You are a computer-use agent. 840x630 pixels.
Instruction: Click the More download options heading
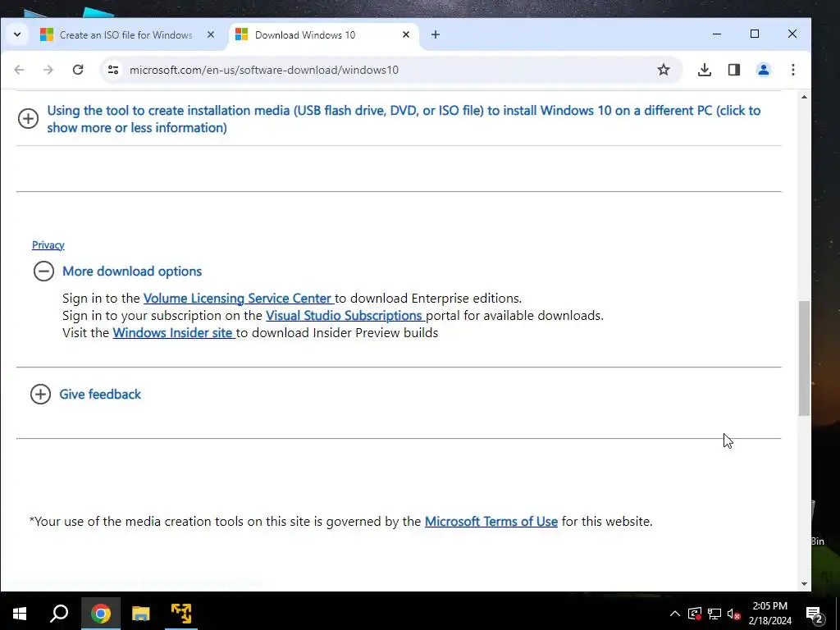132,271
